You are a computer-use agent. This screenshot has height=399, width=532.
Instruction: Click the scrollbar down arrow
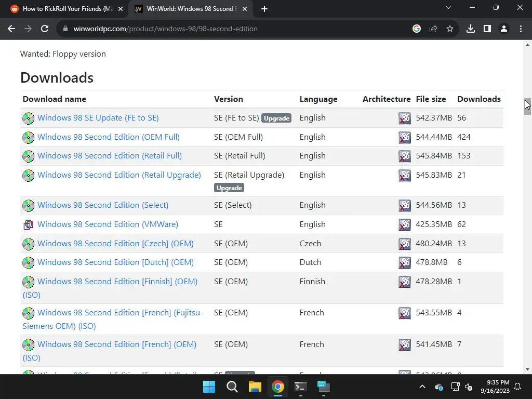pos(527,369)
